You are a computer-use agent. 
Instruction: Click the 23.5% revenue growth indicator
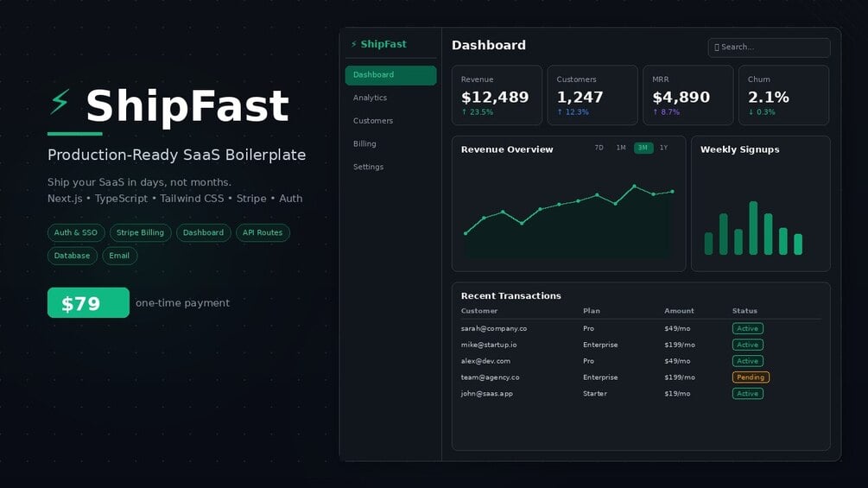(477, 112)
